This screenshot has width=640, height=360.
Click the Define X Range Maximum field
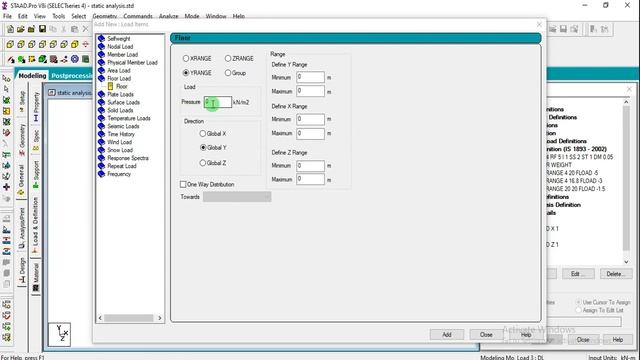(311, 133)
